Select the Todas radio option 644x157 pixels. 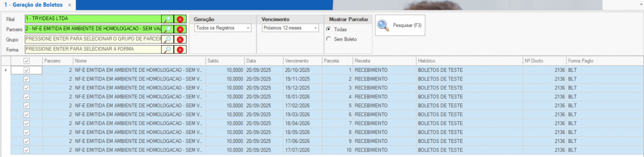click(329, 29)
